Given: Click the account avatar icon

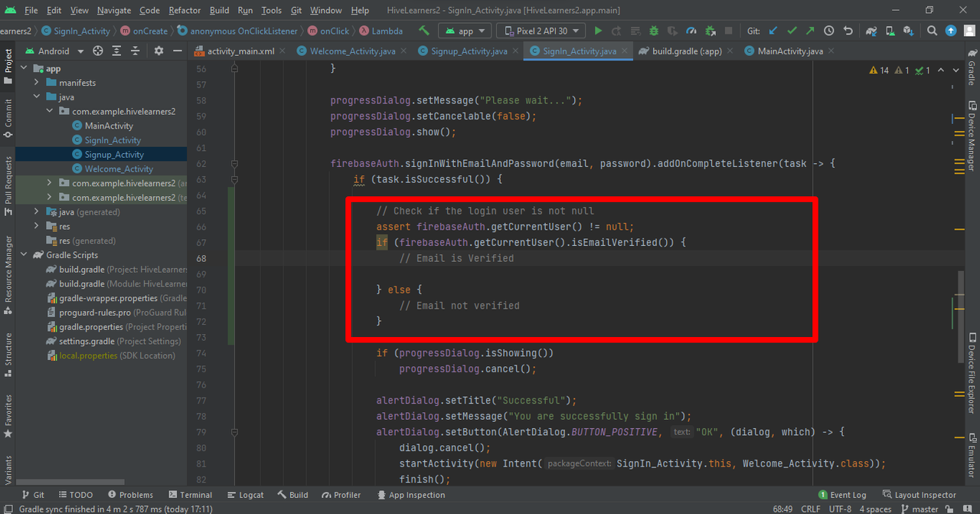Looking at the screenshot, I should coord(969,31).
